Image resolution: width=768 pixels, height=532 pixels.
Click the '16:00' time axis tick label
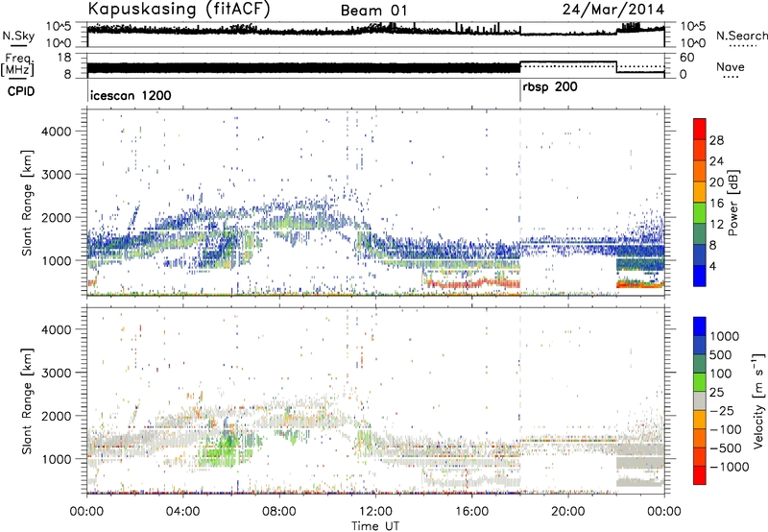click(471, 511)
